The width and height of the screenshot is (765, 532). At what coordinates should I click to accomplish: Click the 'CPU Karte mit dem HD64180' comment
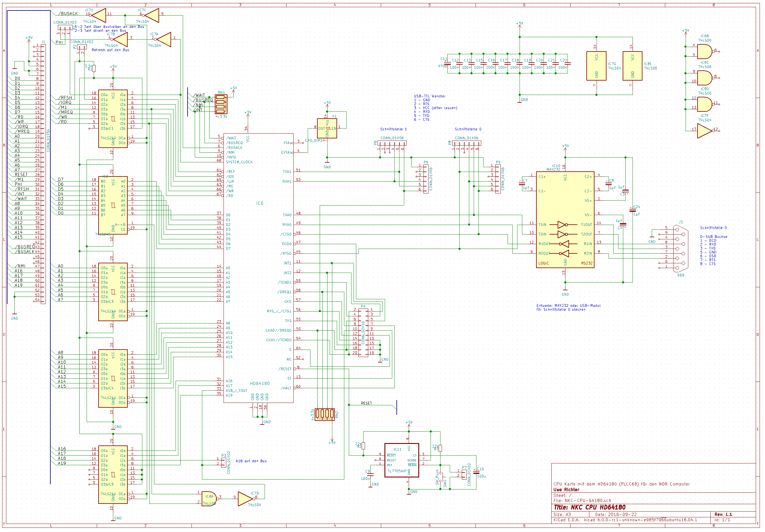tap(621, 484)
